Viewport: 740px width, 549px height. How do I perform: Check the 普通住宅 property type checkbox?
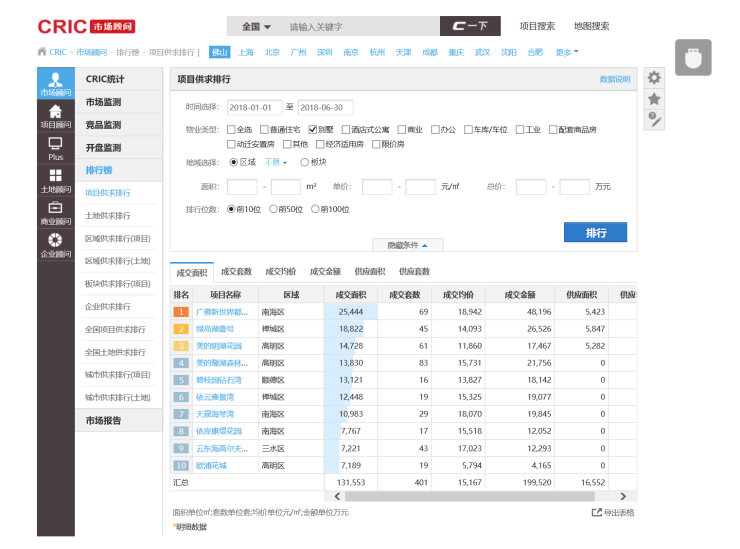pos(264,130)
